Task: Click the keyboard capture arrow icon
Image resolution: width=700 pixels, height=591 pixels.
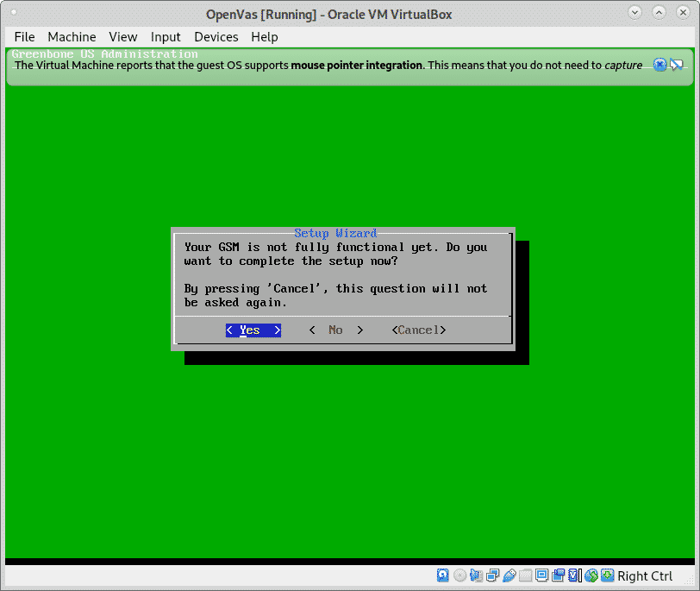Action: pyautogui.click(x=607, y=575)
